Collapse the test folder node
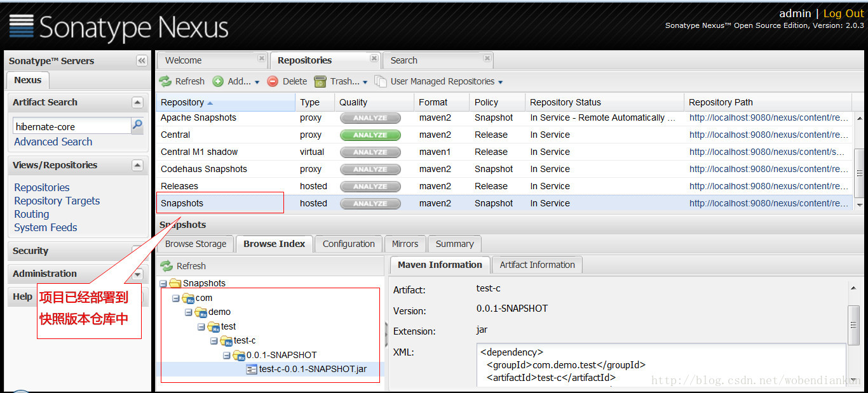Screen dimensions: 868x393 (x=201, y=326)
